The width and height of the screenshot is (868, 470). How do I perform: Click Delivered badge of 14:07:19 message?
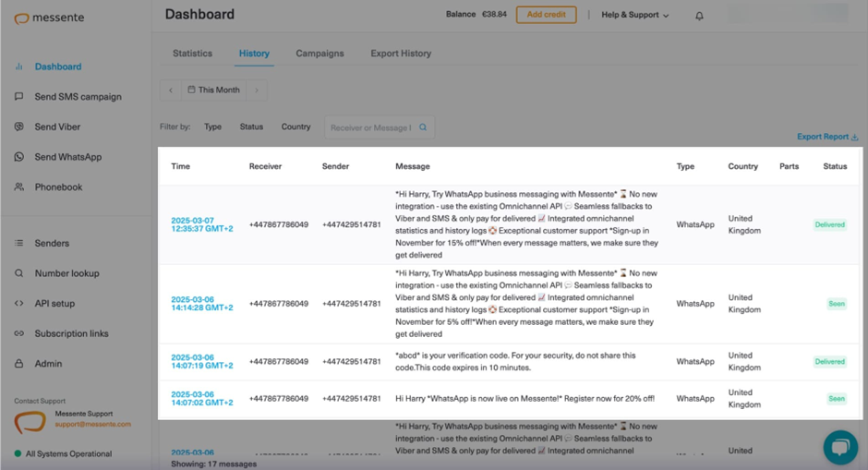point(830,361)
